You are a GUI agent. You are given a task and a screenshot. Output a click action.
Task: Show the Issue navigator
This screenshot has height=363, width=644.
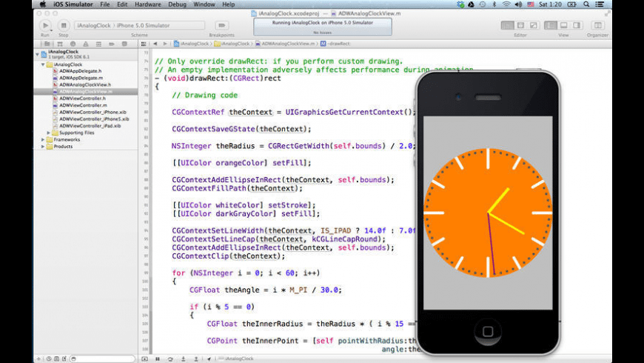(85, 44)
